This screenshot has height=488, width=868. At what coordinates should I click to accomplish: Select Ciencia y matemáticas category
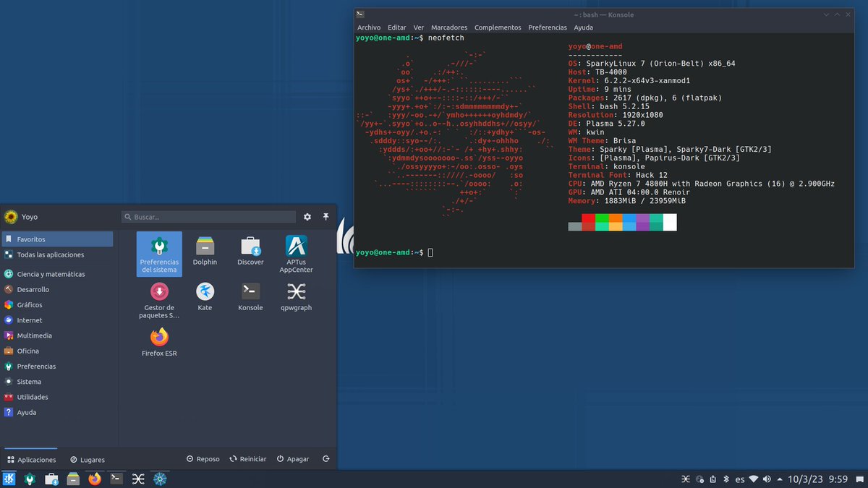[x=57, y=274]
